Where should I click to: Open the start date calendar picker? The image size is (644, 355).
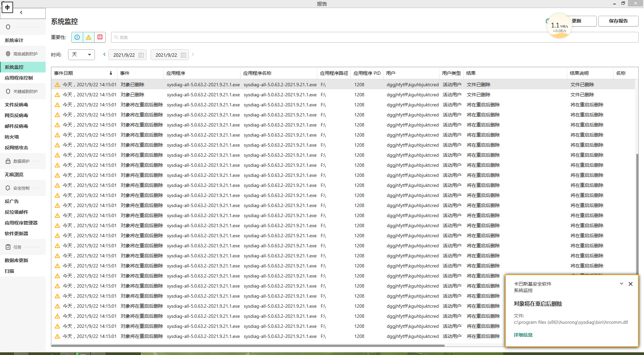[141, 55]
